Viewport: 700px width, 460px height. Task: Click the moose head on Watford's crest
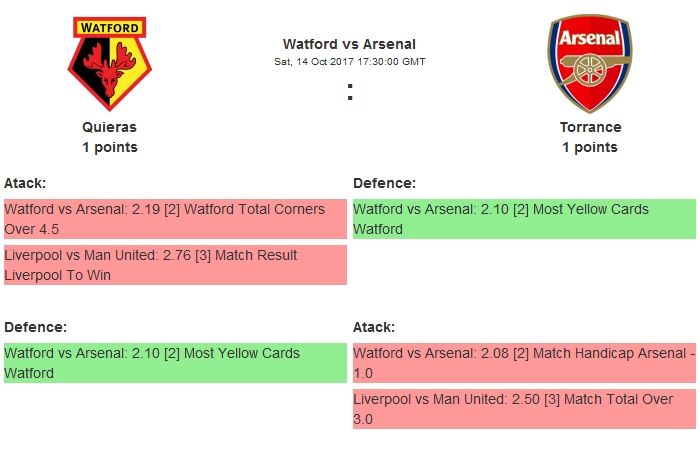(x=110, y=70)
